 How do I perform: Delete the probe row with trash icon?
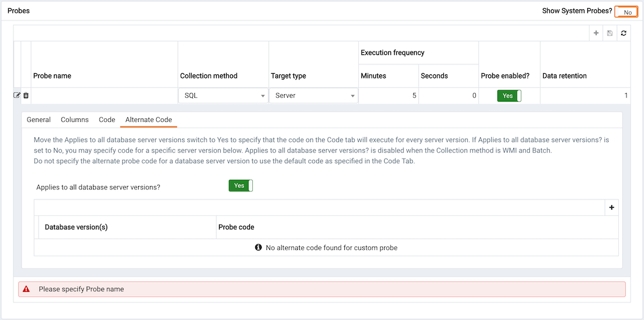click(x=26, y=95)
